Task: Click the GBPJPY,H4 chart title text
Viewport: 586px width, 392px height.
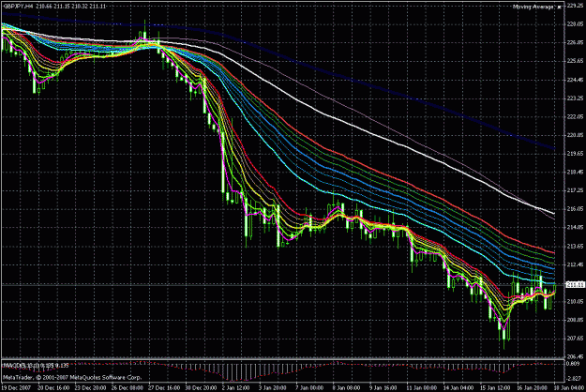Action: 19,7
